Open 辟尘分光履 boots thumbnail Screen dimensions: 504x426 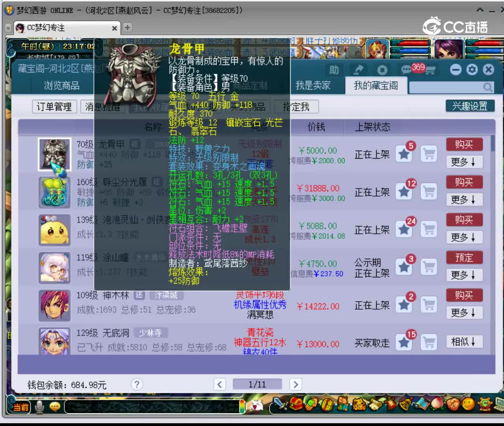tap(55, 192)
